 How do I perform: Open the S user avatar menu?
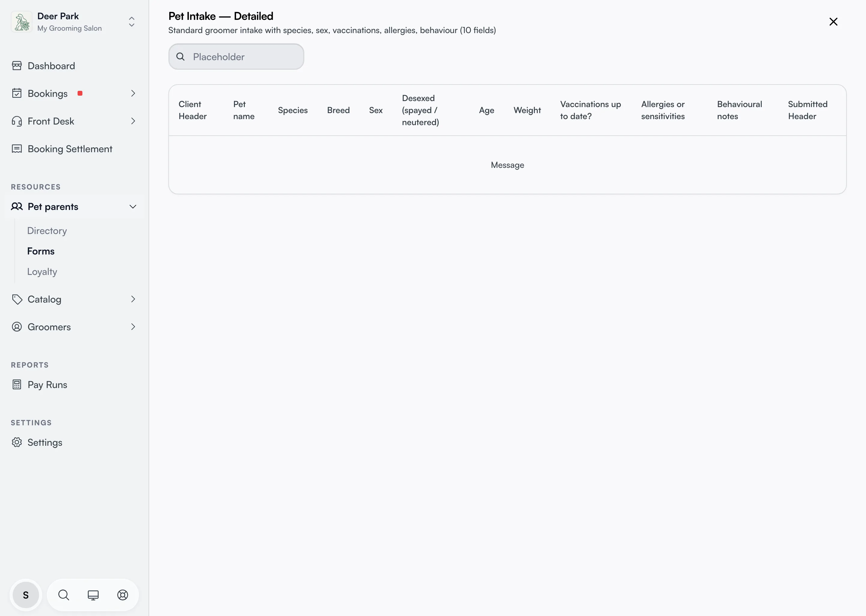coord(26,595)
